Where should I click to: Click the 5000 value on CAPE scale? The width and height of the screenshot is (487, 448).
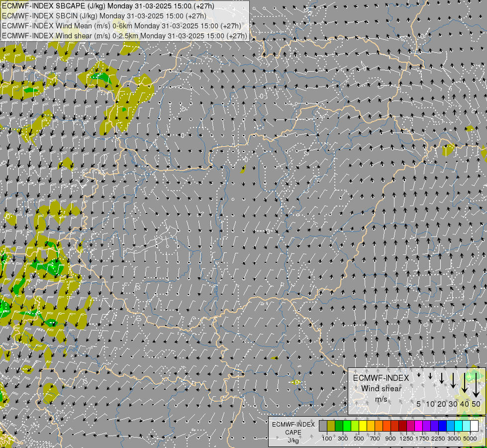[470, 439]
